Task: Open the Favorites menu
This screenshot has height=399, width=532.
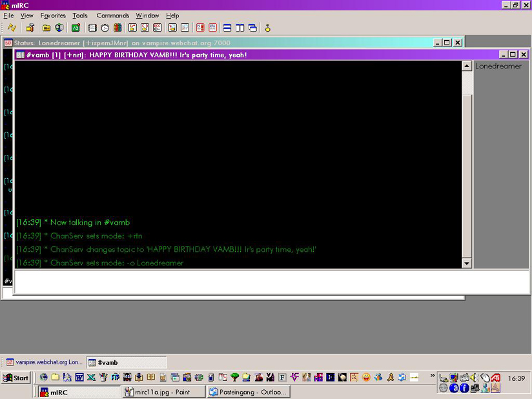Action: click(53, 15)
